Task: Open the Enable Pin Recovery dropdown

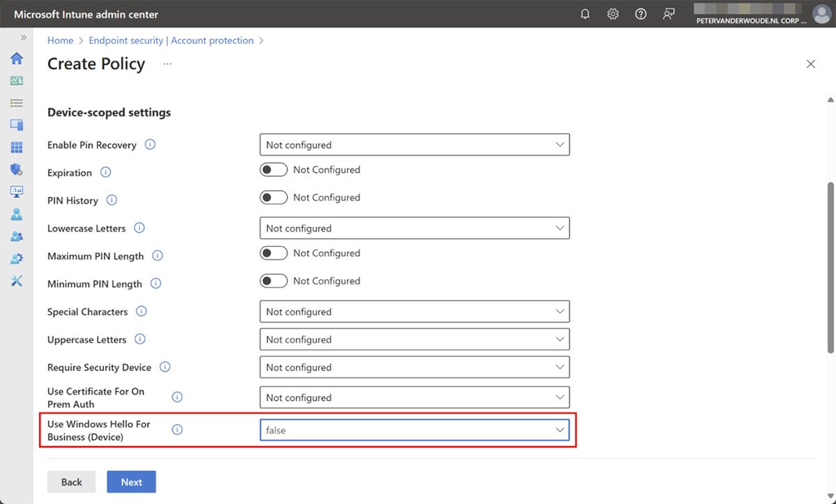Action: [415, 145]
